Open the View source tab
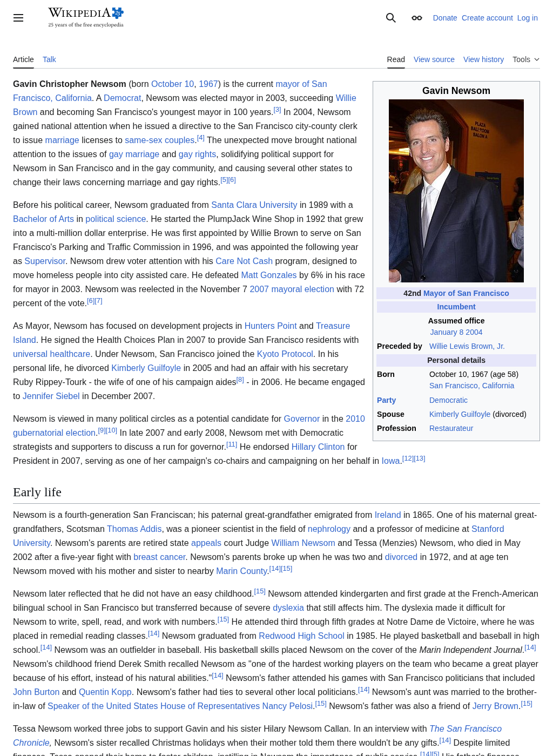 coord(434,59)
